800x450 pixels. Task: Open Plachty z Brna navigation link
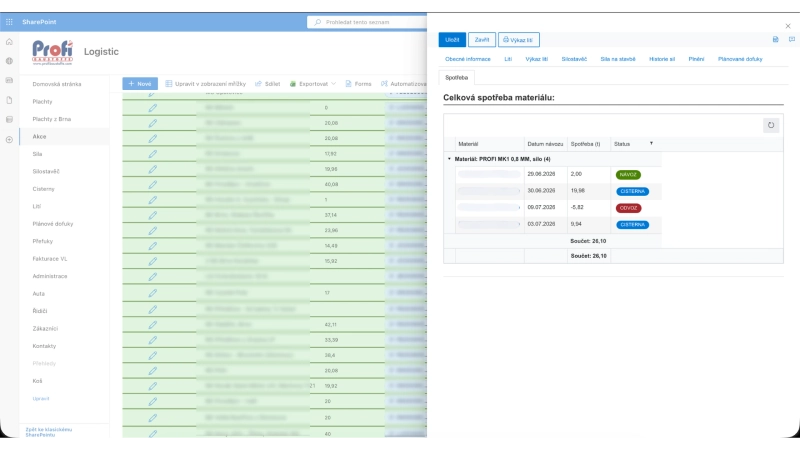[52, 119]
